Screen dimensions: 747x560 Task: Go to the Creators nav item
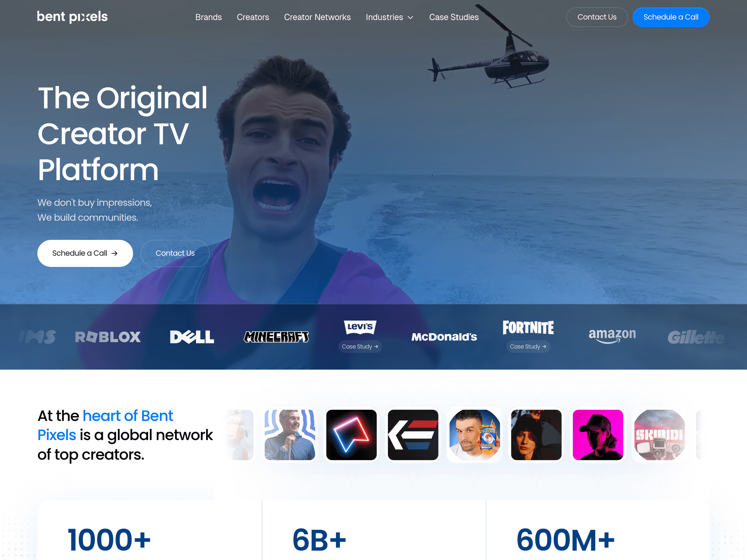coord(253,17)
